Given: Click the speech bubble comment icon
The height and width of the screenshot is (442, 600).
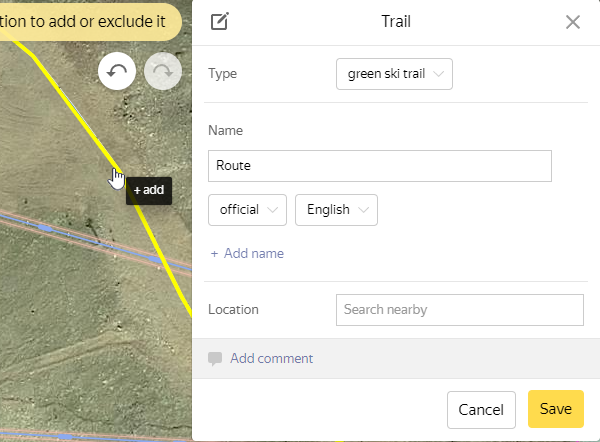Looking at the screenshot, I should click(215, 359).
